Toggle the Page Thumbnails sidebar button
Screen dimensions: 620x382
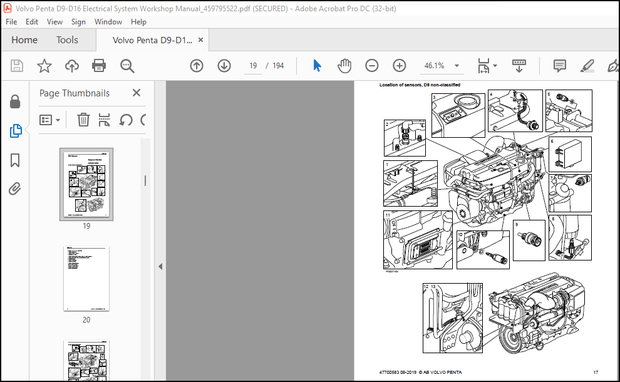click(x=15, y=131)
